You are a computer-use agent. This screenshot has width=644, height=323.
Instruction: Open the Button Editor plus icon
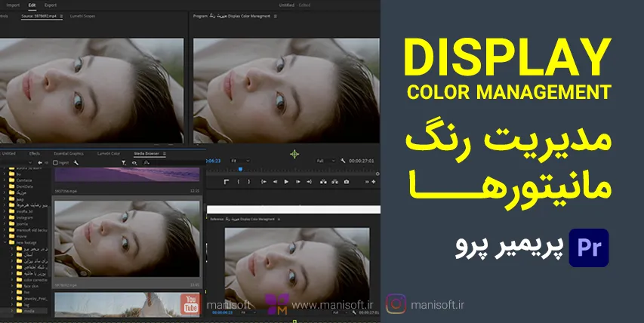point(374,182)
